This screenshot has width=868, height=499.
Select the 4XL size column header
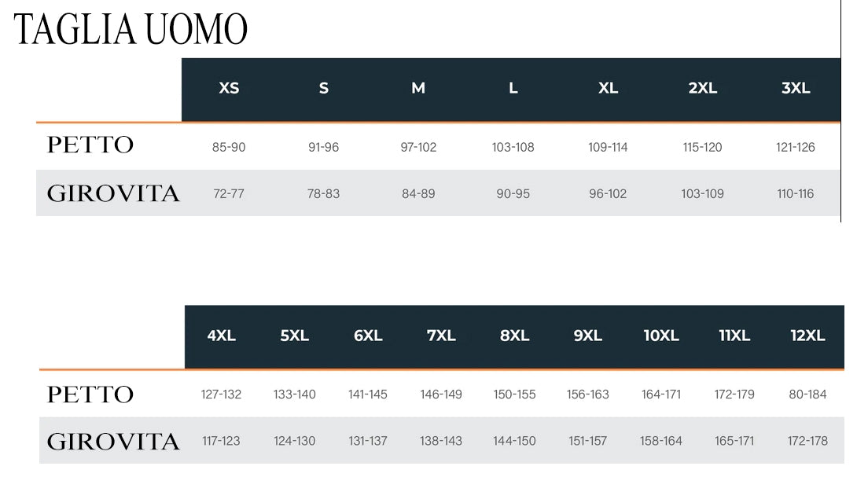(222, 336)
